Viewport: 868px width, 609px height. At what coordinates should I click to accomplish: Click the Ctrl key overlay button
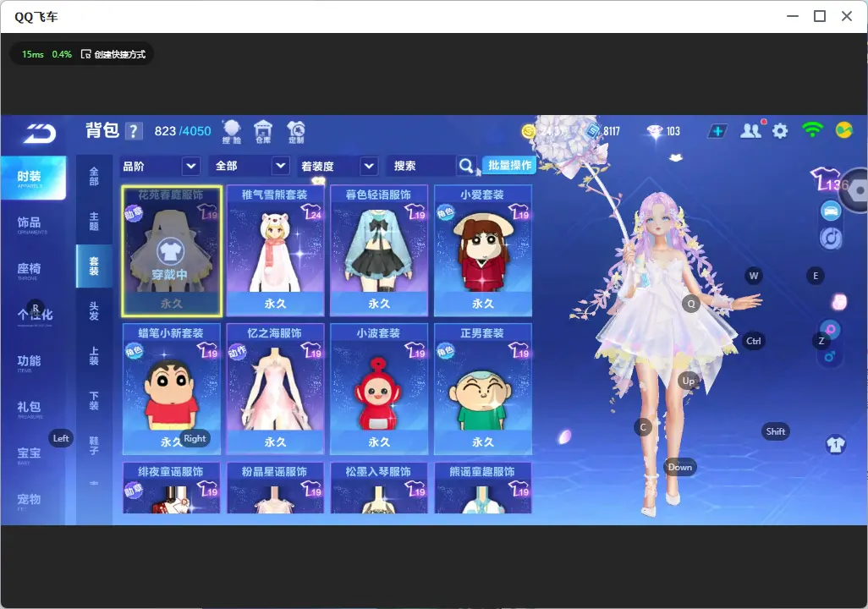click(753, 341)
